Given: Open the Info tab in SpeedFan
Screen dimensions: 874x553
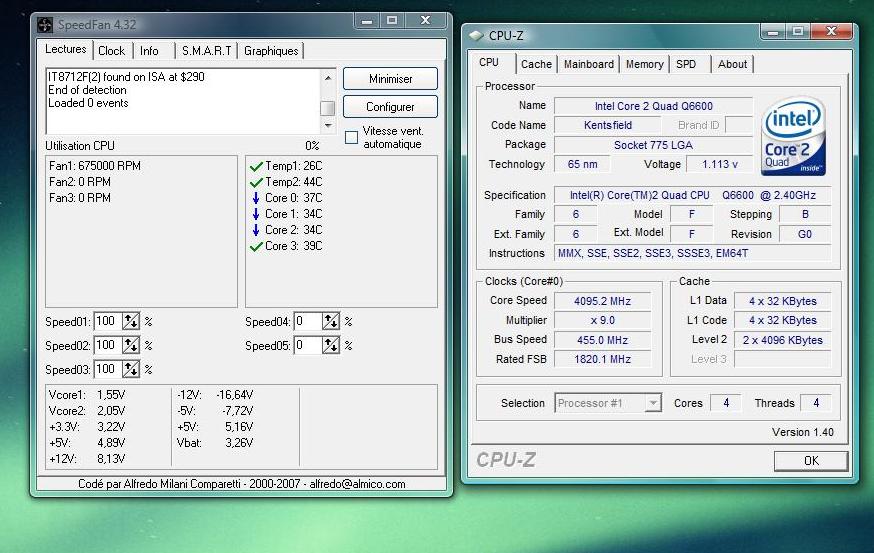Looking at the screenshot, I should 149,51.
